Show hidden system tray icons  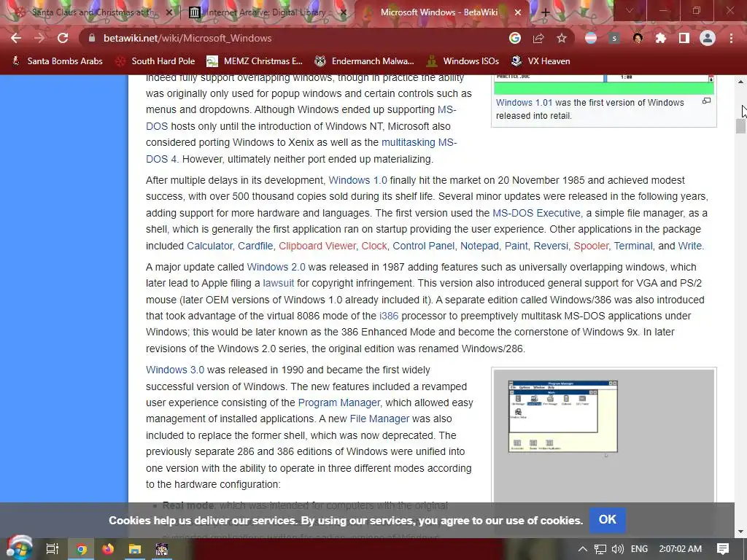click(582, 549)
